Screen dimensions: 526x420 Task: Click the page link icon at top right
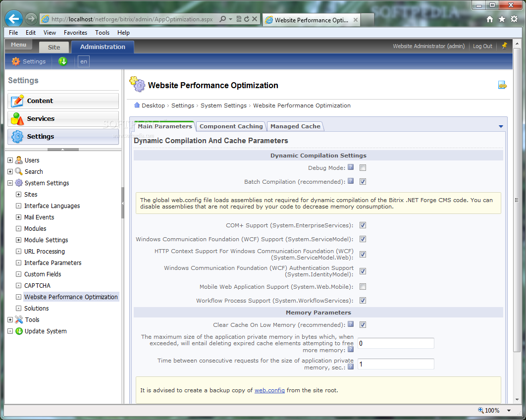(x=502, y=85)
